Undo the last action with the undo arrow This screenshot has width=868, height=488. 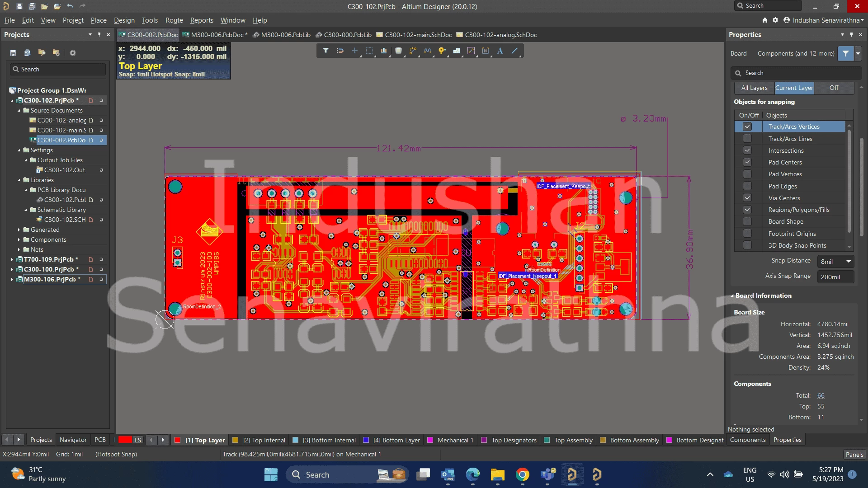click(x=70, y=6)
